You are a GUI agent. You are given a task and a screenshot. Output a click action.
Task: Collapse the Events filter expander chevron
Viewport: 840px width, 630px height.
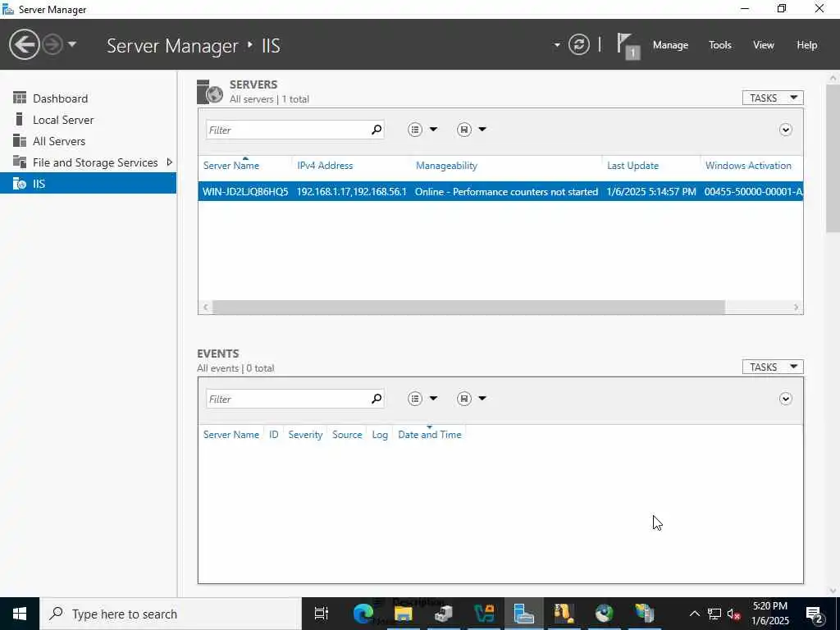pos(785,399)
